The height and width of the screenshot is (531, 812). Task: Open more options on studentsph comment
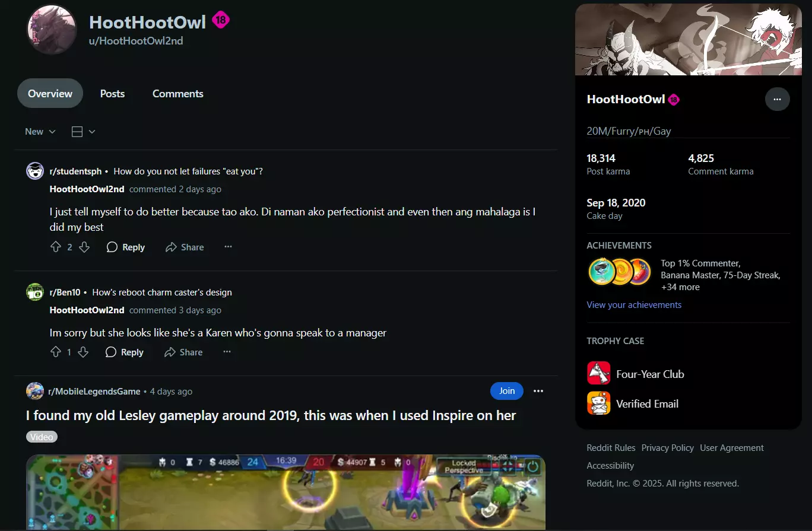coord(228,247)
